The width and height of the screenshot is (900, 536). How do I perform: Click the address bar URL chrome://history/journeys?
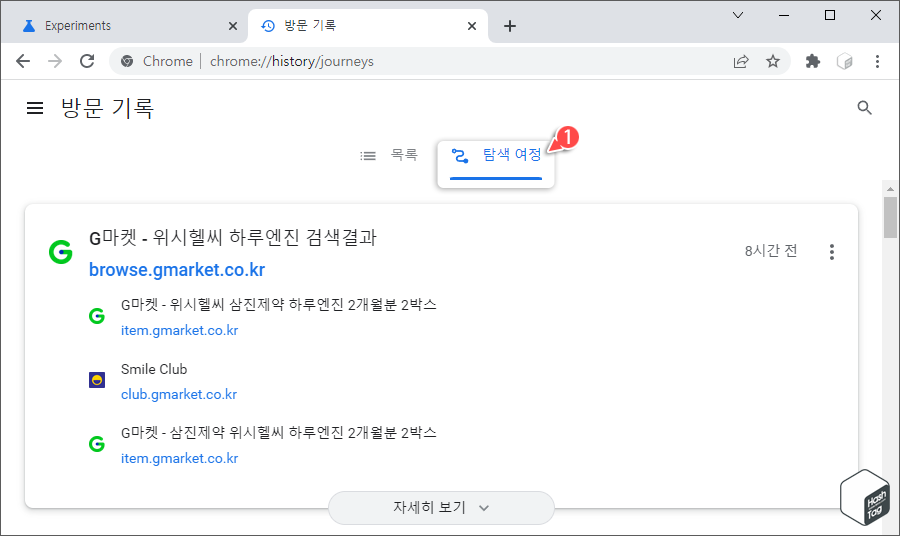[x=292, y=61]
